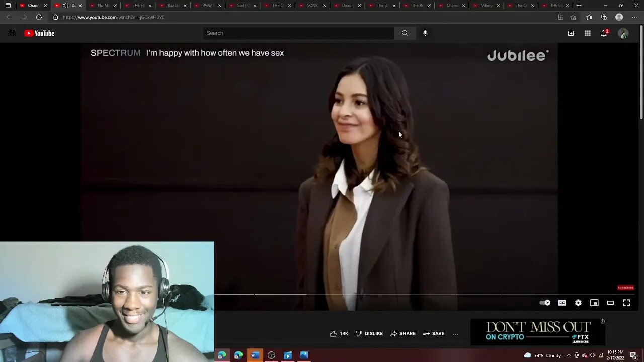Open video Settings gear in the player
This screenshot has width=644, height=362.
(578, 303)
